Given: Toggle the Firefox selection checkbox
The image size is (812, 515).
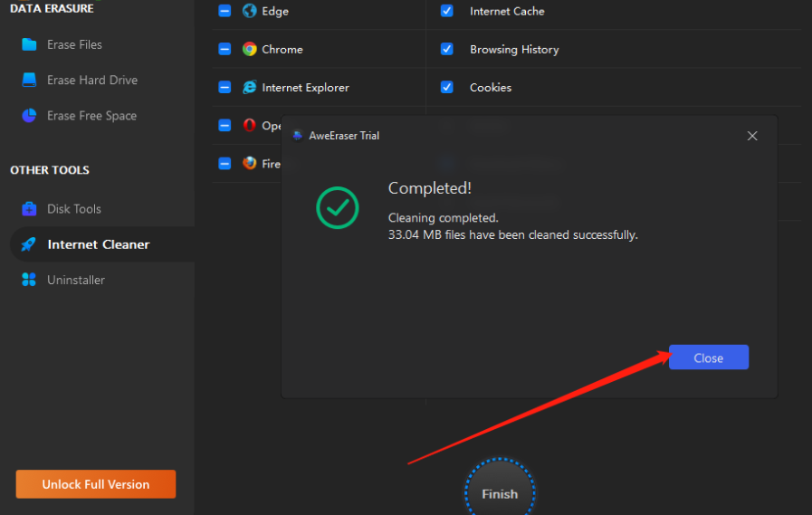Looking at the screenshot, I should [224, 163].
